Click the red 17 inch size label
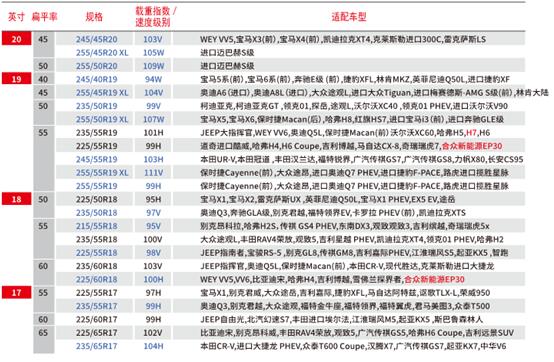 [x=17, y=292]
